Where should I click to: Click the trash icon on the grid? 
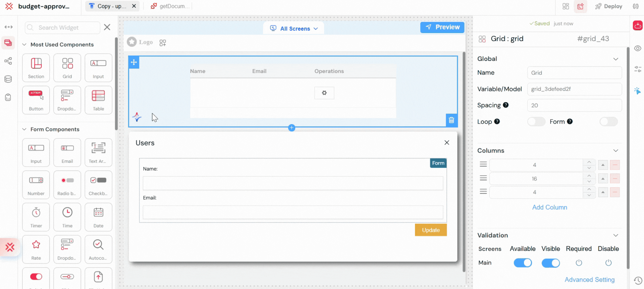click(451, 120)
